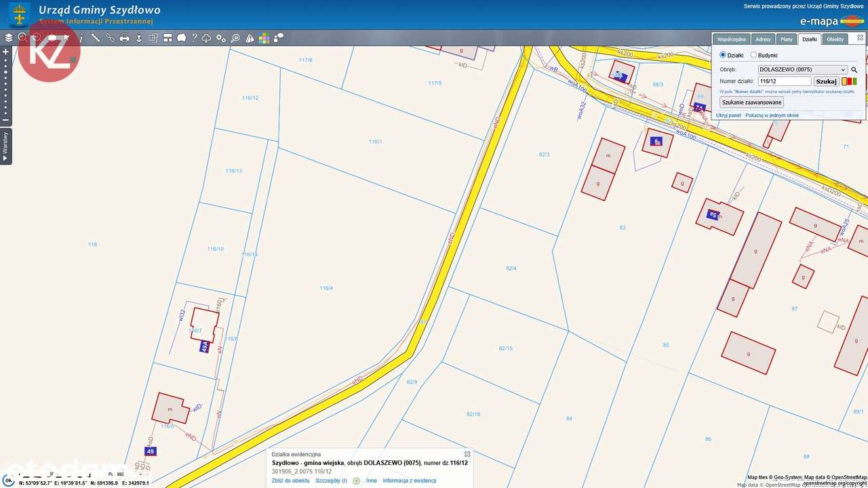This screenshot has height=488, width=868.
Task: Click the chain link icon in toolbar
Action: tap(110, 38)
